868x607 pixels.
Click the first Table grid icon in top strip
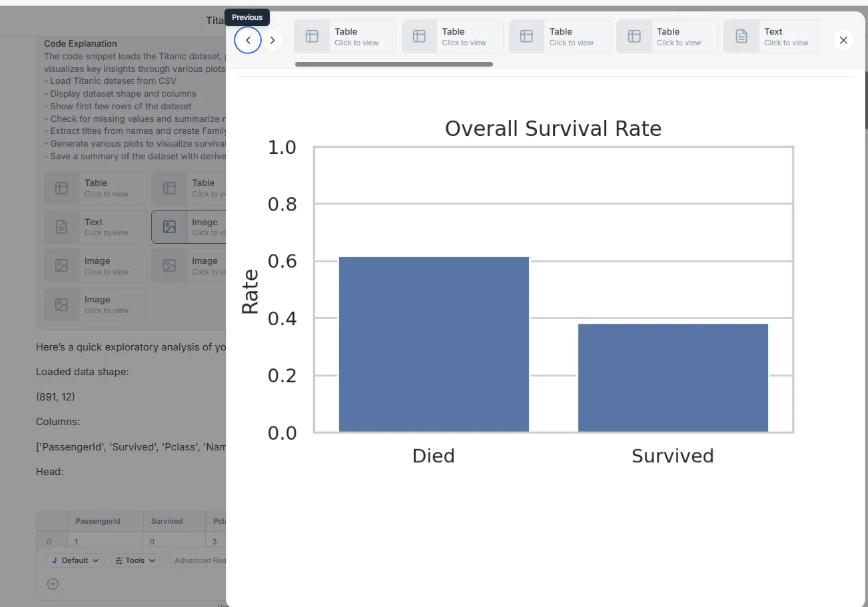(x=312, y=37)
